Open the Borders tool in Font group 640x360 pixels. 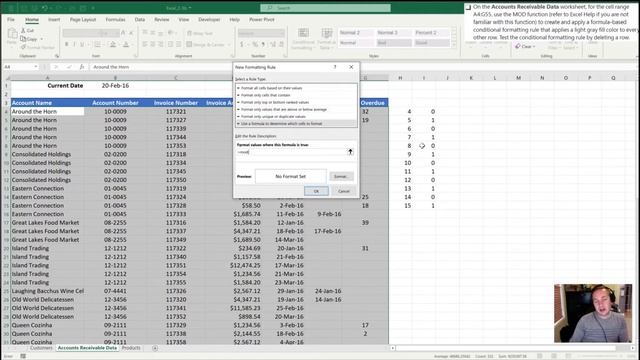(x=97, y=44)
